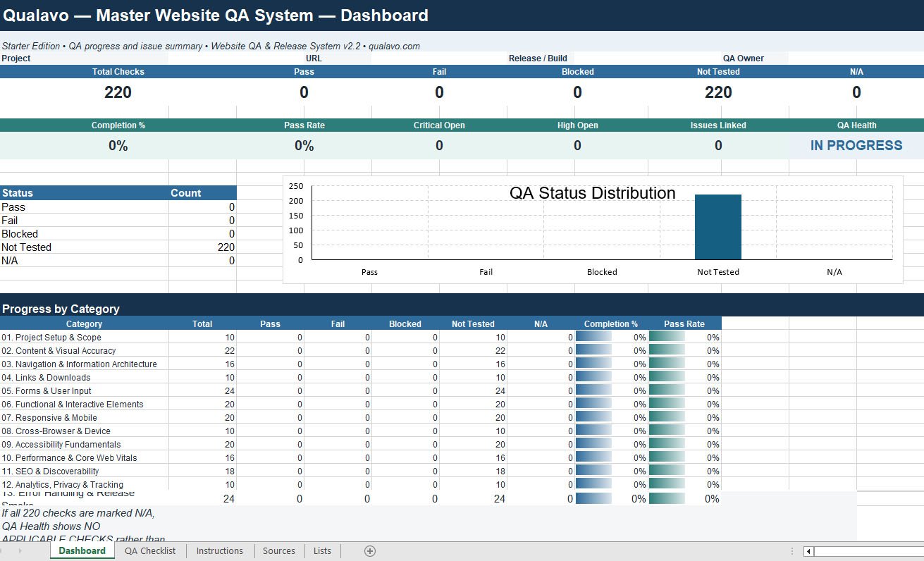Select the QA Status Distribution chart title
This screenshot has height=561, width=924.
[x=592, y=193]
